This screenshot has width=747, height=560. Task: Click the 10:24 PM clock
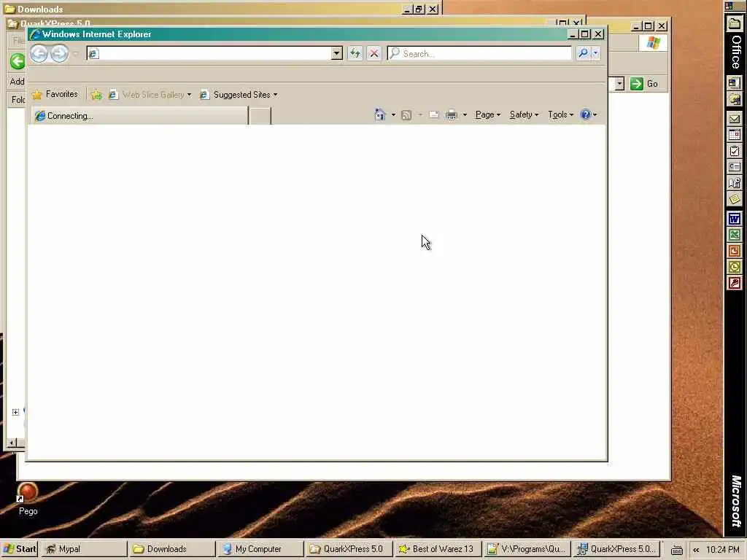pyautogui.click(x=722, y=550)
